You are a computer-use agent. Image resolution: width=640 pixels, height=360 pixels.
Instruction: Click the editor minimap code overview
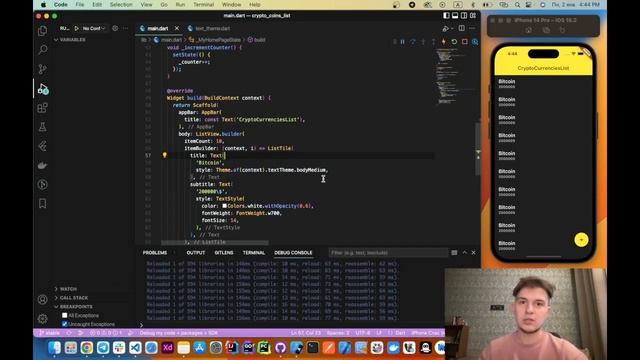[453, 76]
